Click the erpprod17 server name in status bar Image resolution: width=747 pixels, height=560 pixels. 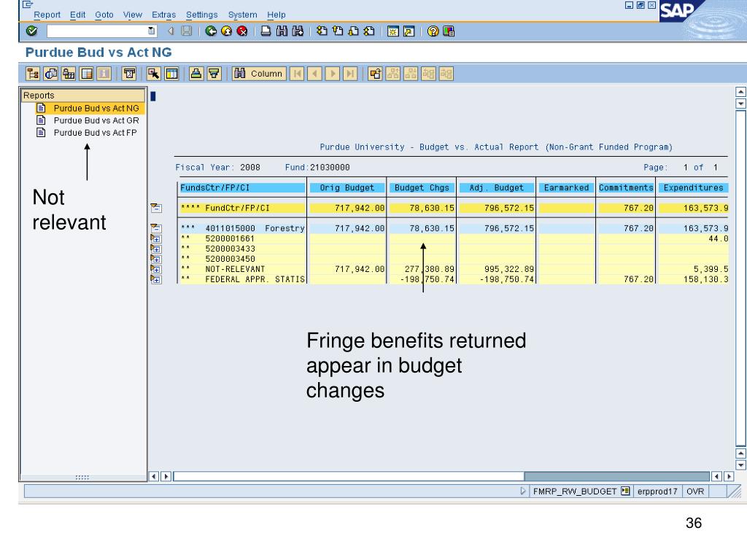coord(657,491)
